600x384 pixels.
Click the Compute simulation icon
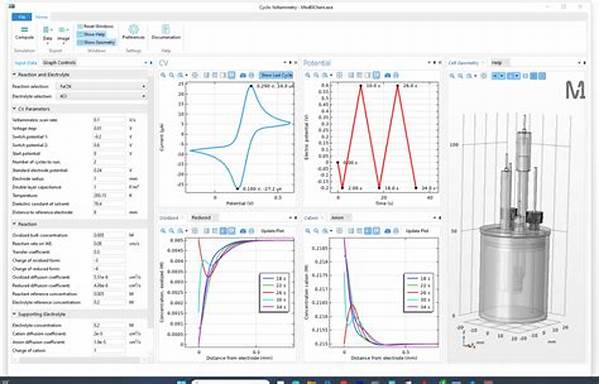(x=24, y=30)
